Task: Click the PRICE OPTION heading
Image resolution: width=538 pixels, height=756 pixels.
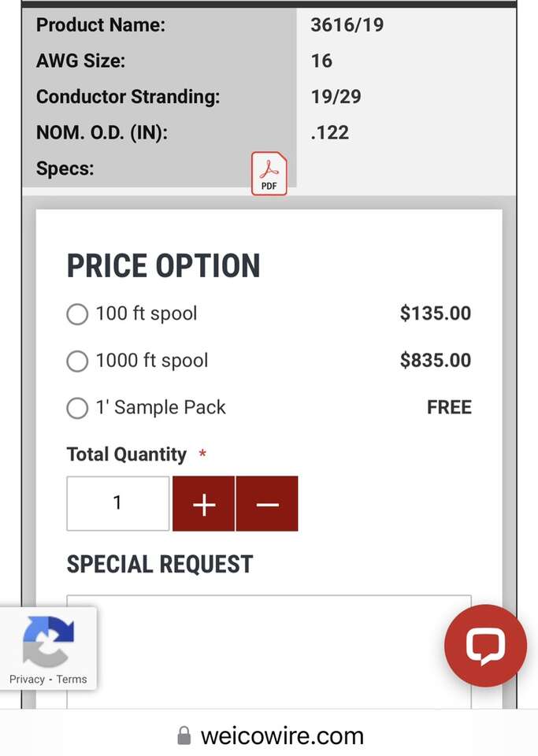Action: (163, 266)
